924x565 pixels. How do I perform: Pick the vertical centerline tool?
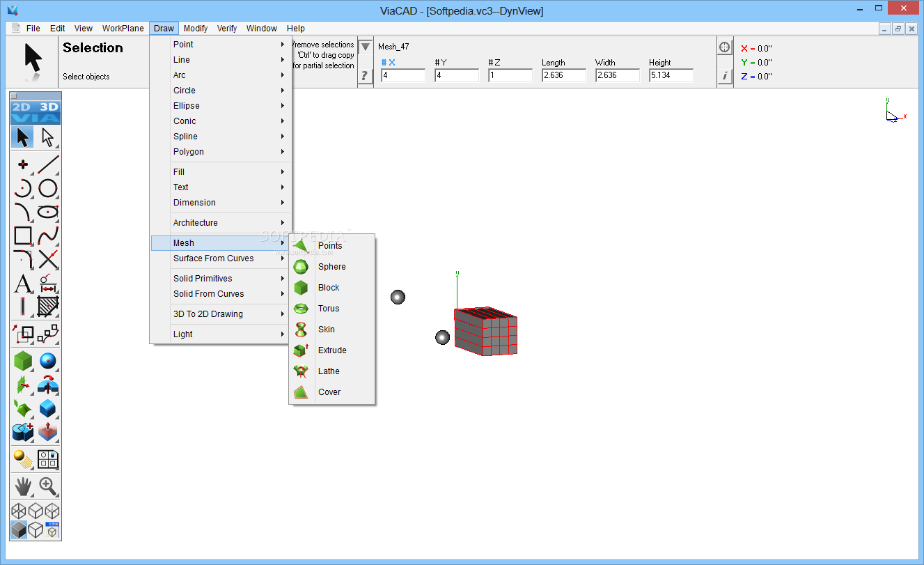pos(23,307)
